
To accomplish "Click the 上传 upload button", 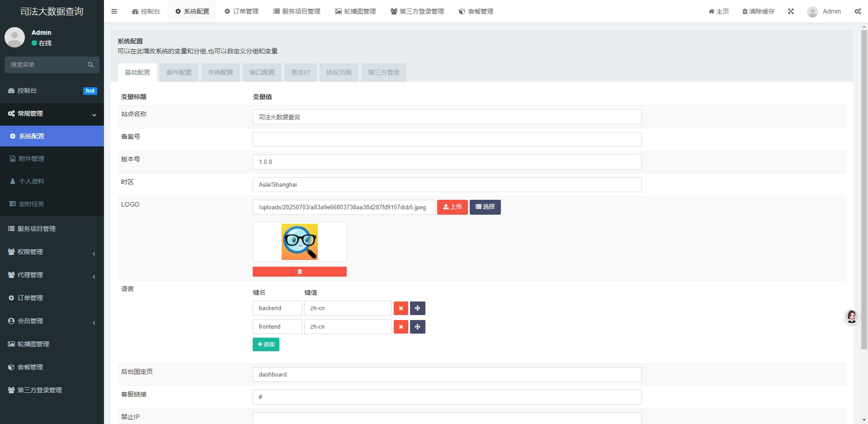I will [x=453, y=207].
